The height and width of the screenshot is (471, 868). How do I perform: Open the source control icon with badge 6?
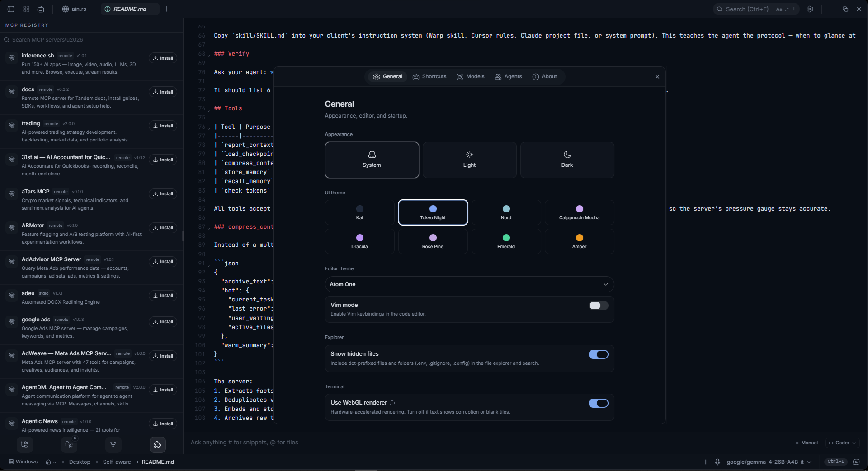pyautogui.click(x=69, y=445)
